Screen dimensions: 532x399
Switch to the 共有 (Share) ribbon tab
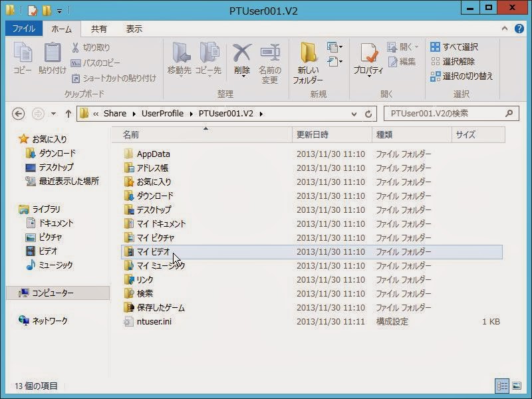pyautogui.click(x=98, y=29)
